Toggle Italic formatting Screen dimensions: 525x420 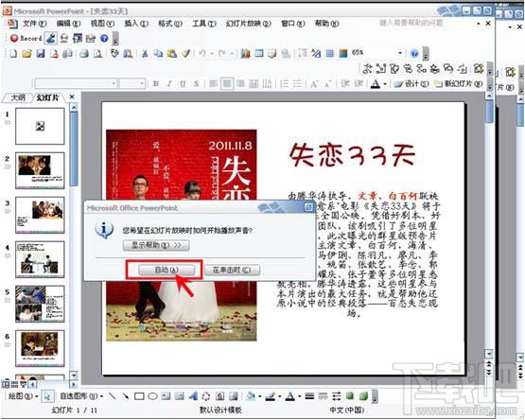[x=169, y=83]
